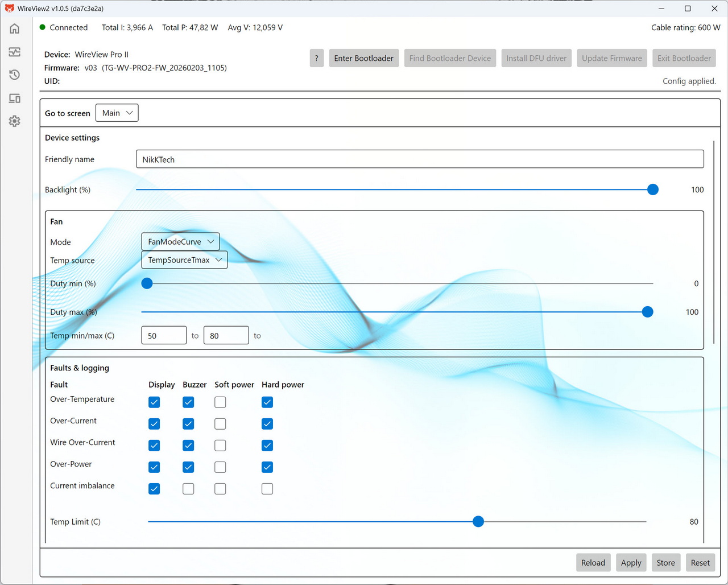728x585 pixels.
Task: Open the live monitoring graph page
Action: [15, 52]
